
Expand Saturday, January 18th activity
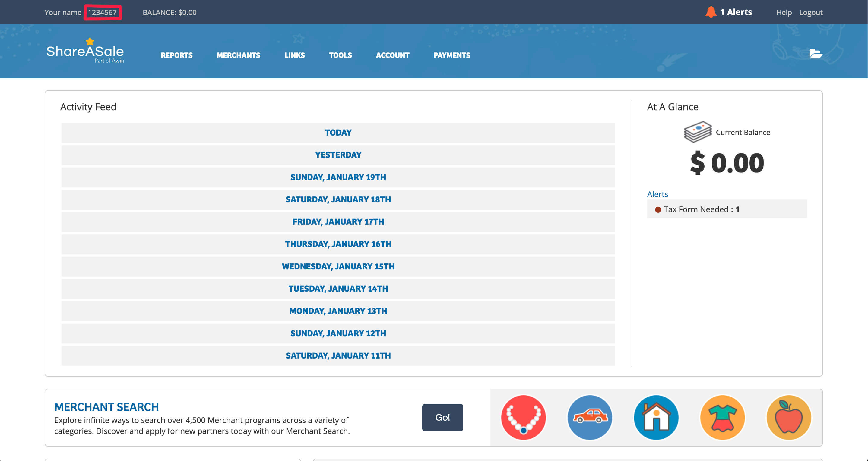point(338,200)
